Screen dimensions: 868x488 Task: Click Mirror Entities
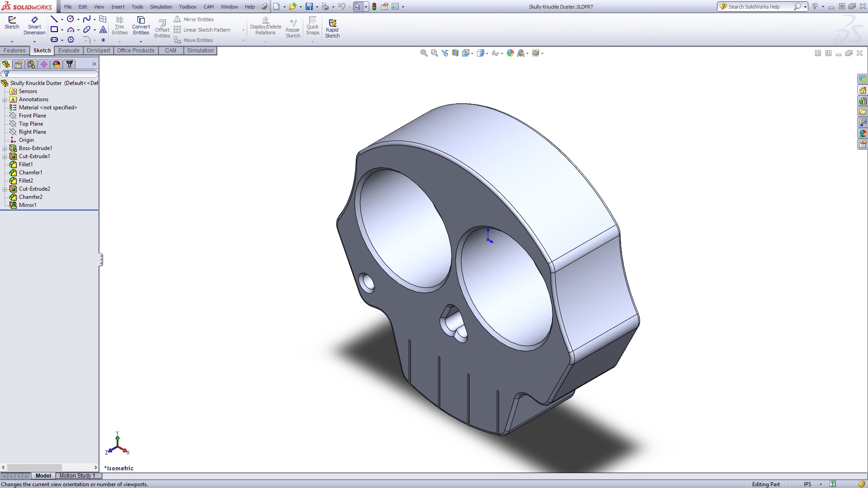coord(193,19)
